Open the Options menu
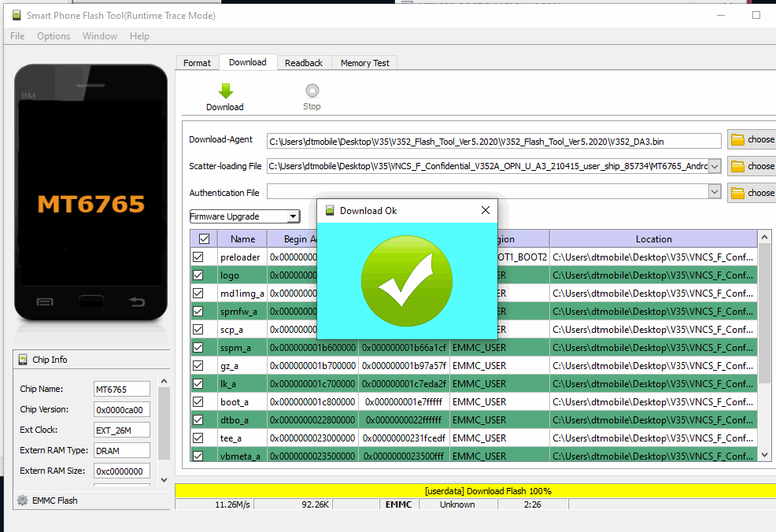This screenshot has height=532, width=776. 54,36
